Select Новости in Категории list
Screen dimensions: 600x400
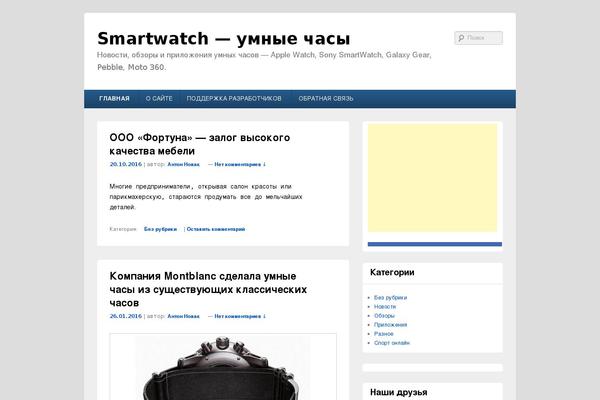[385, 307]
